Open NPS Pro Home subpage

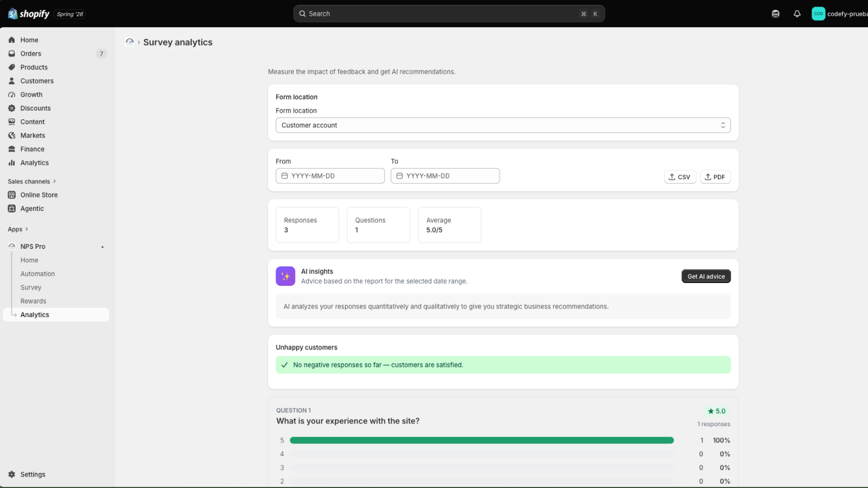tap(29, 261)
